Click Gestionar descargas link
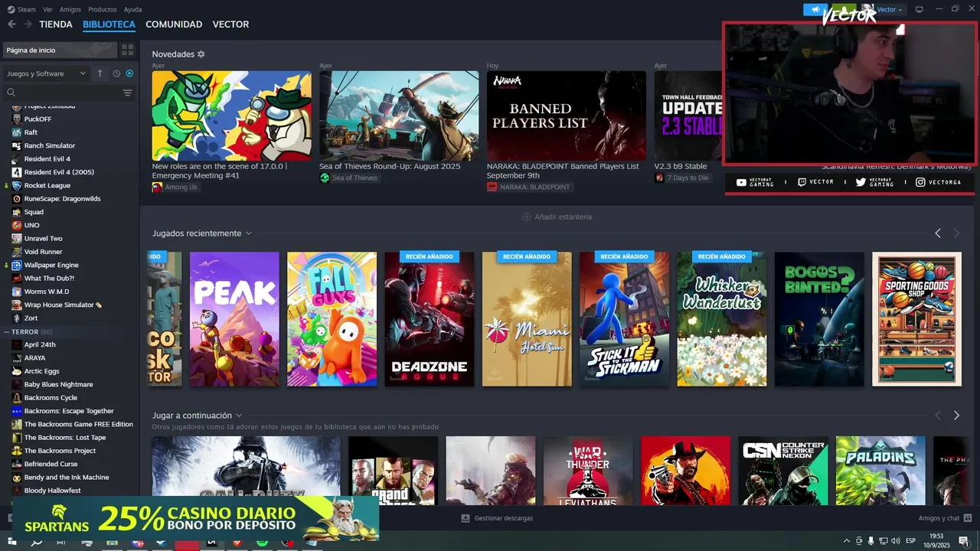The width and height of the screenshot is (980, 551). [x=503, y=518]
